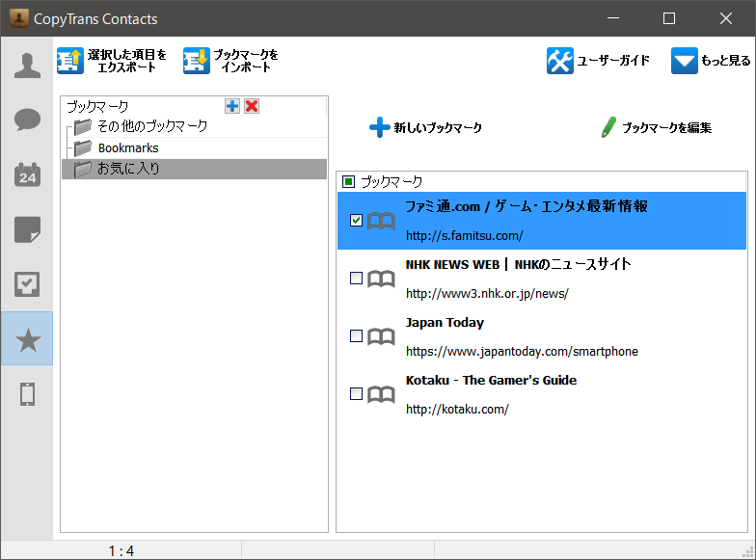Delete bookmark folder with red X

click(x=252, y=106)
